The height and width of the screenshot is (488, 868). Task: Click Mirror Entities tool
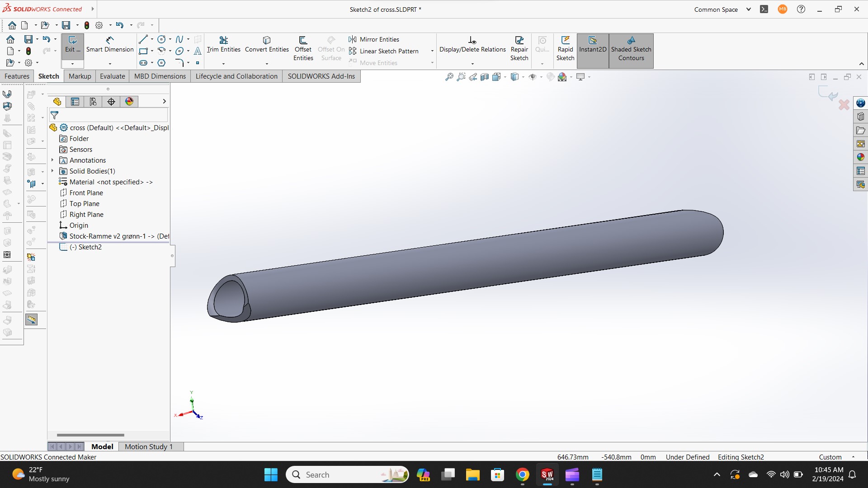click(x=374, y=39)
